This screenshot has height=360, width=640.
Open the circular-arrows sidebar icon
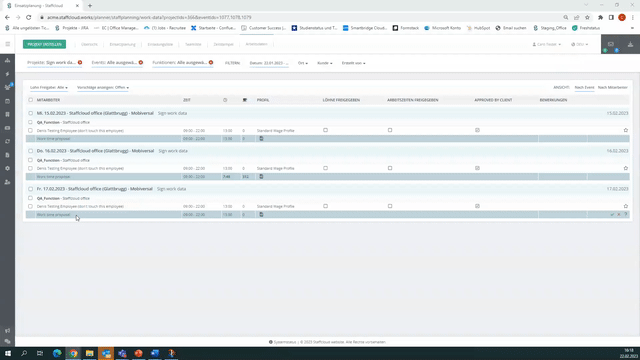[7, 141]
